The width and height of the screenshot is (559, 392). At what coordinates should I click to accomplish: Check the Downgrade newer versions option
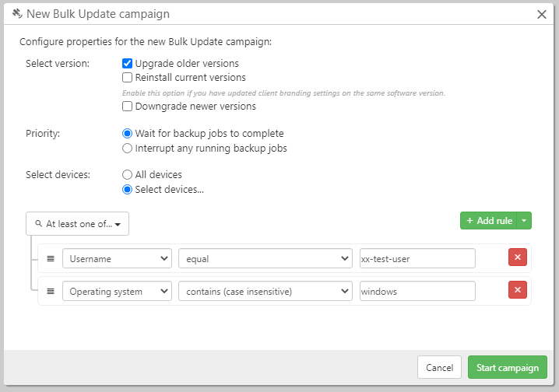click(128, 107)
